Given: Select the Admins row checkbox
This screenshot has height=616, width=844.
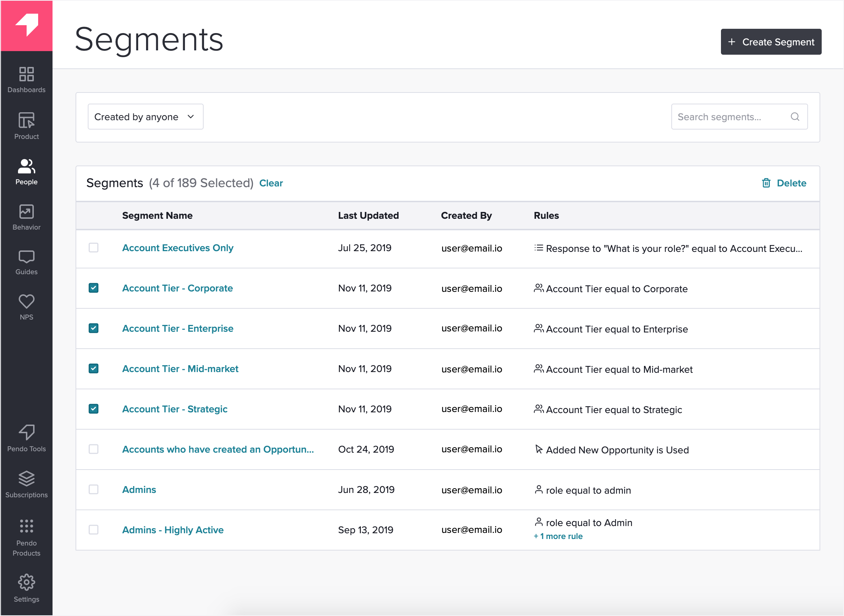Looking at the screenshot, I should [94, 490].
